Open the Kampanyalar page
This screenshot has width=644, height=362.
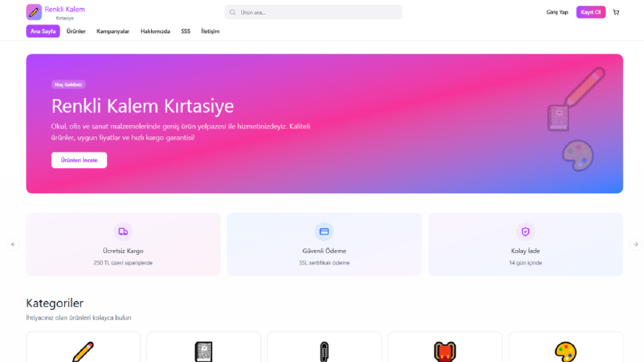click(113, 31)
